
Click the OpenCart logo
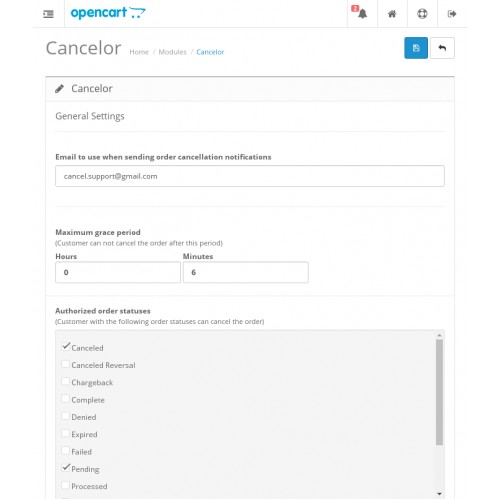click(108, 13)
